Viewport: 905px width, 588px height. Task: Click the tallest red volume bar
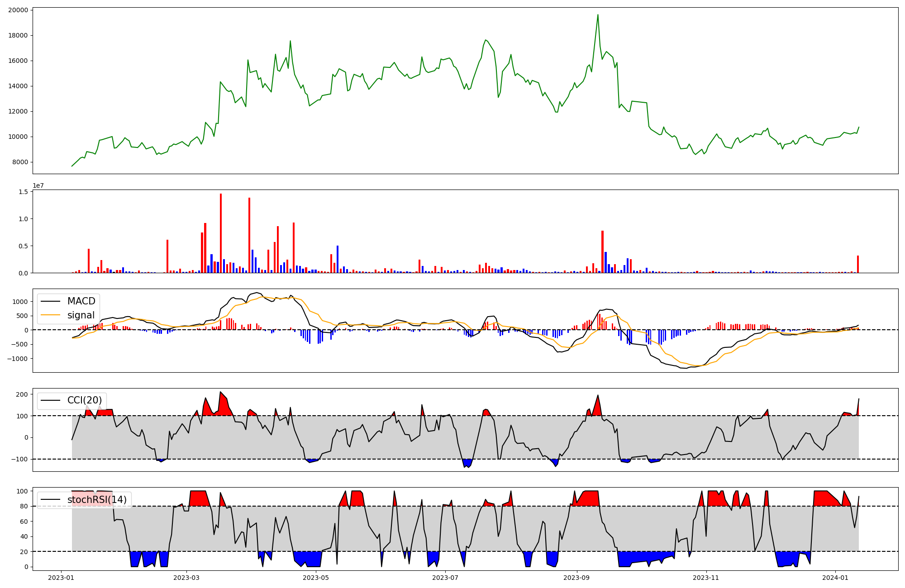tap(221, 233)
